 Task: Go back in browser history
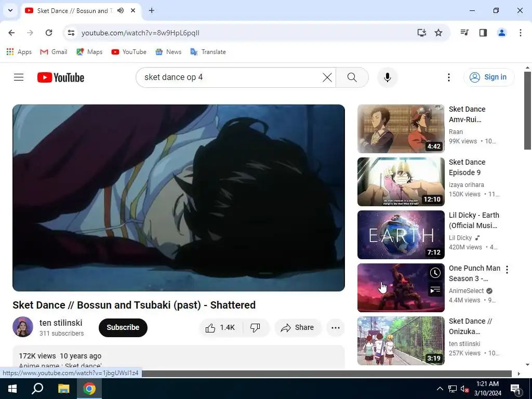[11, 33]
